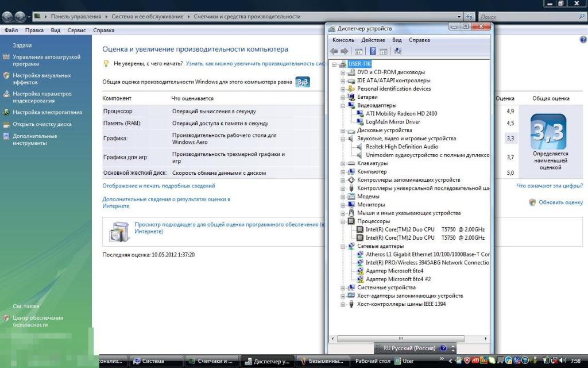This screenshot has height=368, width=588.
Task: Click the help icon on the language bar
Action: tap(443, 348)
